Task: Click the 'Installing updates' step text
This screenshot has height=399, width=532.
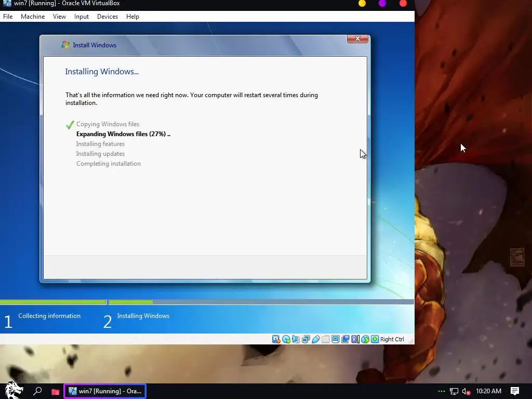Action: pyautogui.click(x=100, y=154)
